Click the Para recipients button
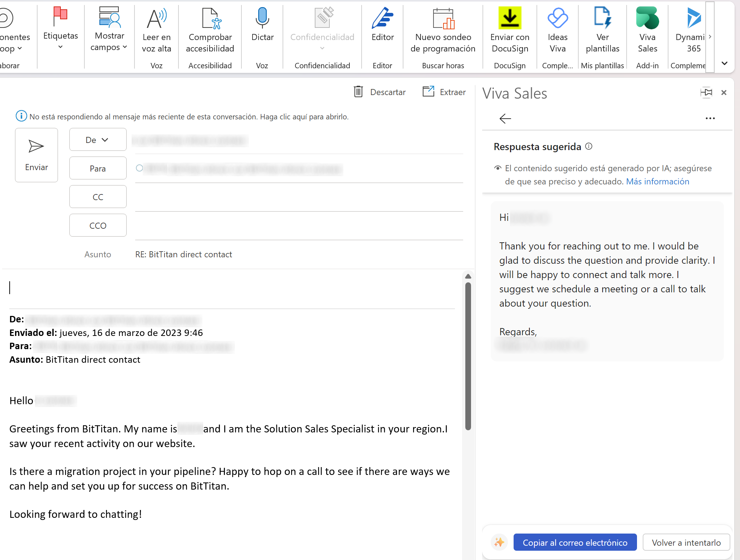 coord(98,168)
